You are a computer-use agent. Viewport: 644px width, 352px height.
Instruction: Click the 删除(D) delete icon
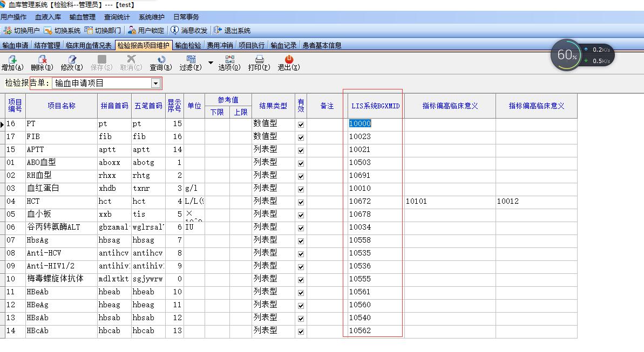(x=42, y=59)
